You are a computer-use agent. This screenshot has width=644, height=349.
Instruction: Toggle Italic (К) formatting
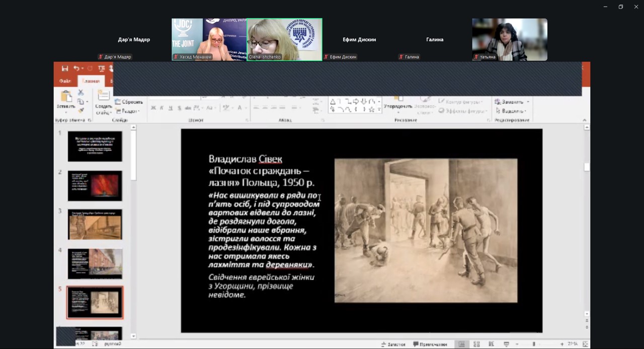pyautogui.click(x=162, y=108)
